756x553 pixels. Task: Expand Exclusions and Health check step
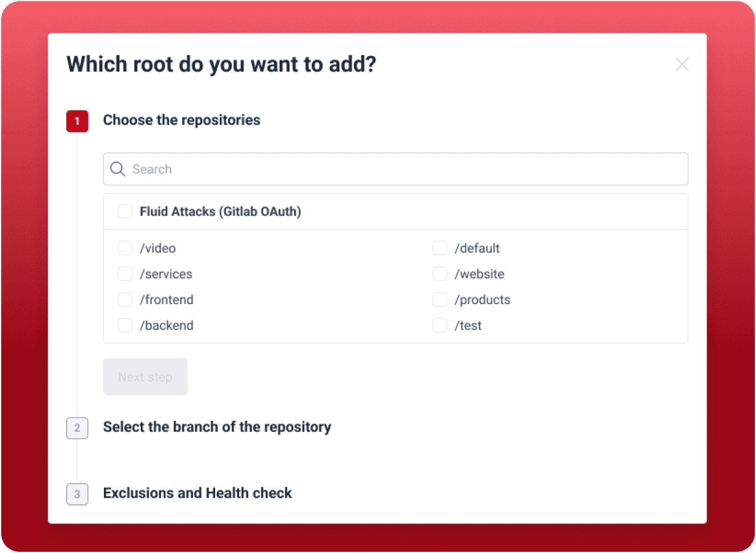click(197, 493)
